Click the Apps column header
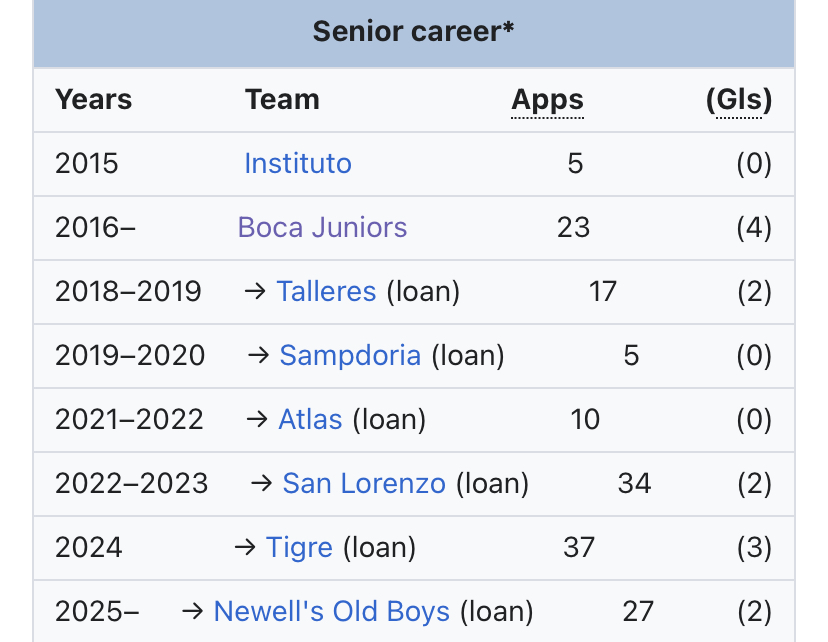Image resolution: width=828 pixels, height=642 pixels. (547, 100)
